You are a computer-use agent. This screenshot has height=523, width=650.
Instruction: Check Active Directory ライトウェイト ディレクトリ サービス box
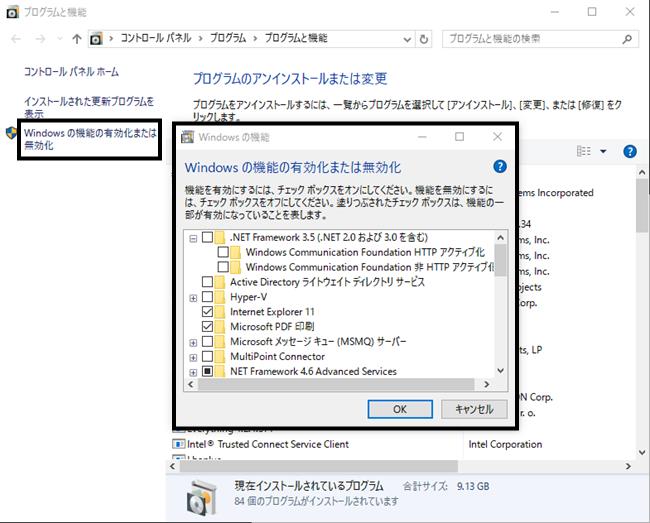point(207,282)
